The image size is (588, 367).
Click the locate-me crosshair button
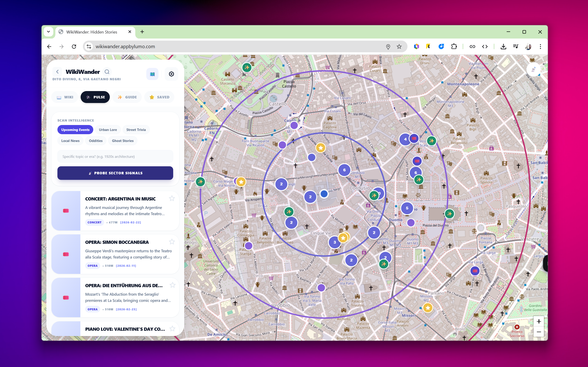click(x=171, y=74)
